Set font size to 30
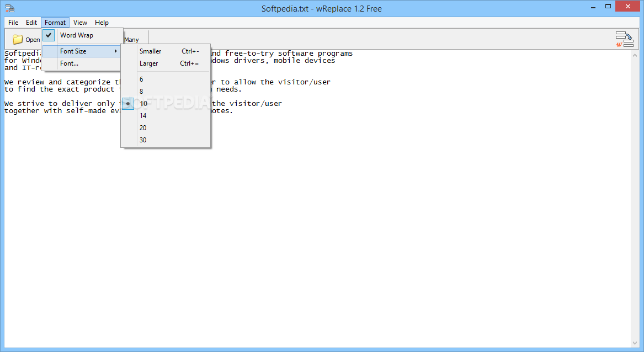644x352 pixels. [x=166, y=140]
